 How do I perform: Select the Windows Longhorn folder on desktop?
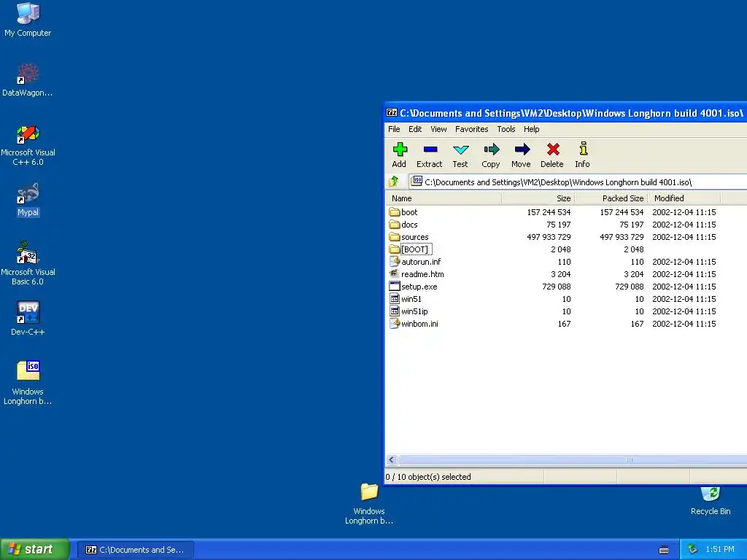369,504
